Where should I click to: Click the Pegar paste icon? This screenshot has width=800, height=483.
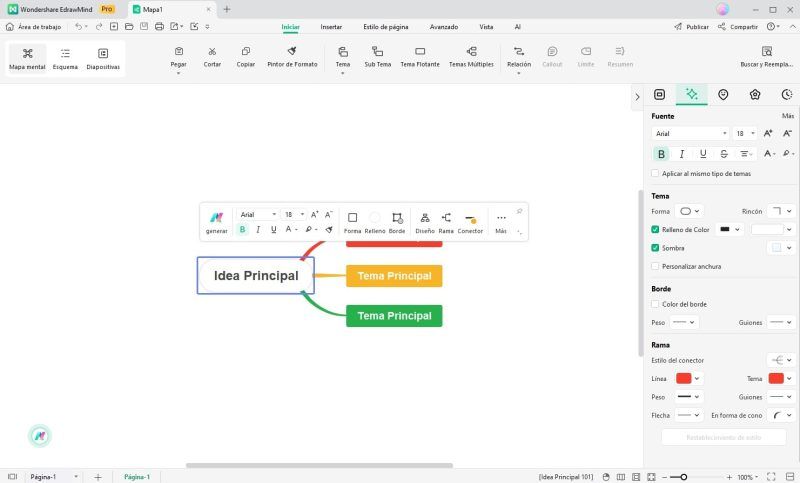tap(179, 52)
